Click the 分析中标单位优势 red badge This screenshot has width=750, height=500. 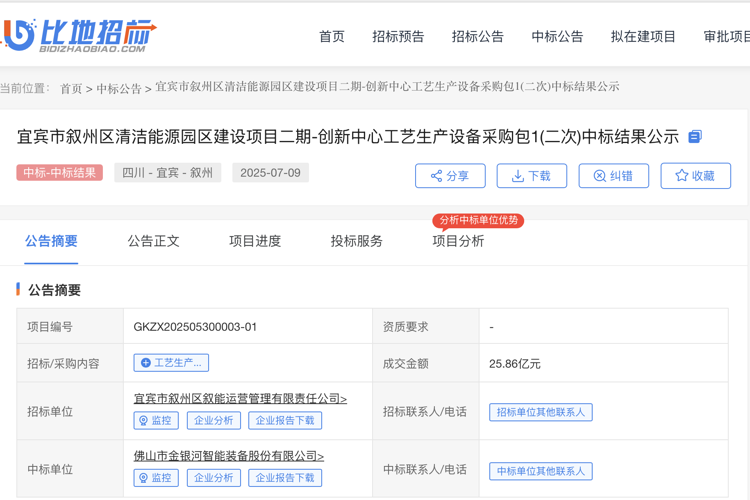pos(478,220)
